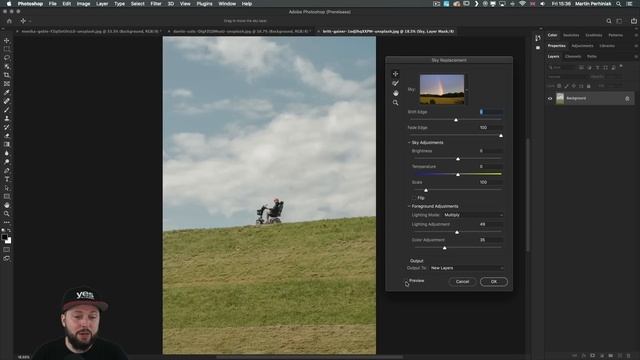Click the macOS Spotlight search icon
The image size is (640, 360).
(619, 4)
